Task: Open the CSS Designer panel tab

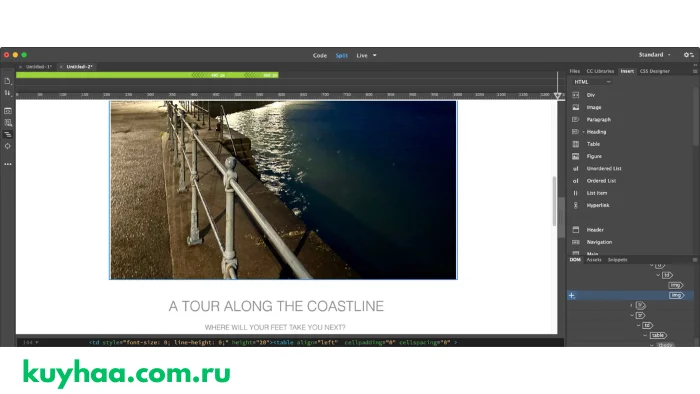Action: (x=654, y=71)
